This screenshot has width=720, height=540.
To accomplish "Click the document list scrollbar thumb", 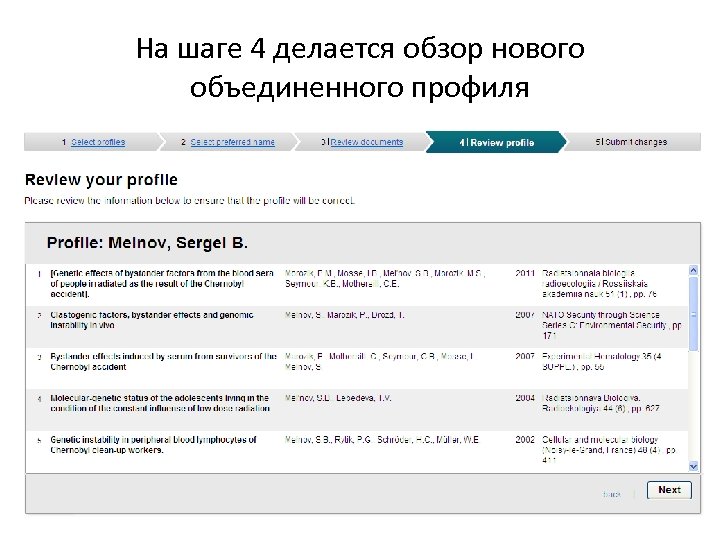I will tap(693, 315).
